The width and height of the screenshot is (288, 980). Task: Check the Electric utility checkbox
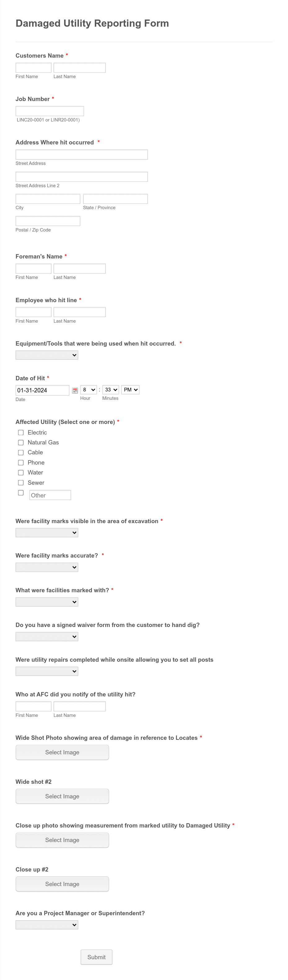click(21, 433)
